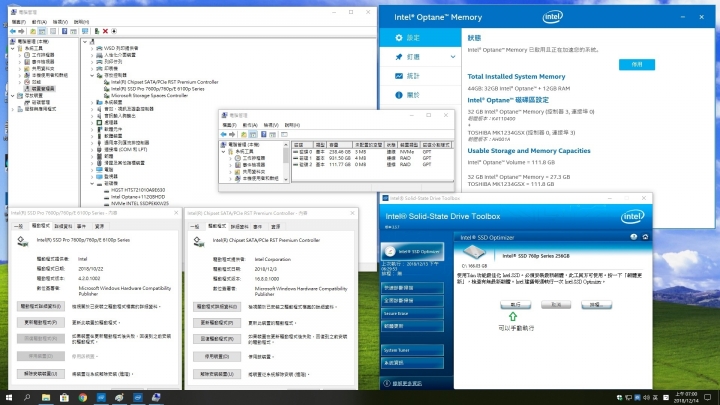The height and width of the screenshot is (405, 720).
Task: Click Uninstall Device(U) button in RST Controller properties
Action: coord(217,374)
